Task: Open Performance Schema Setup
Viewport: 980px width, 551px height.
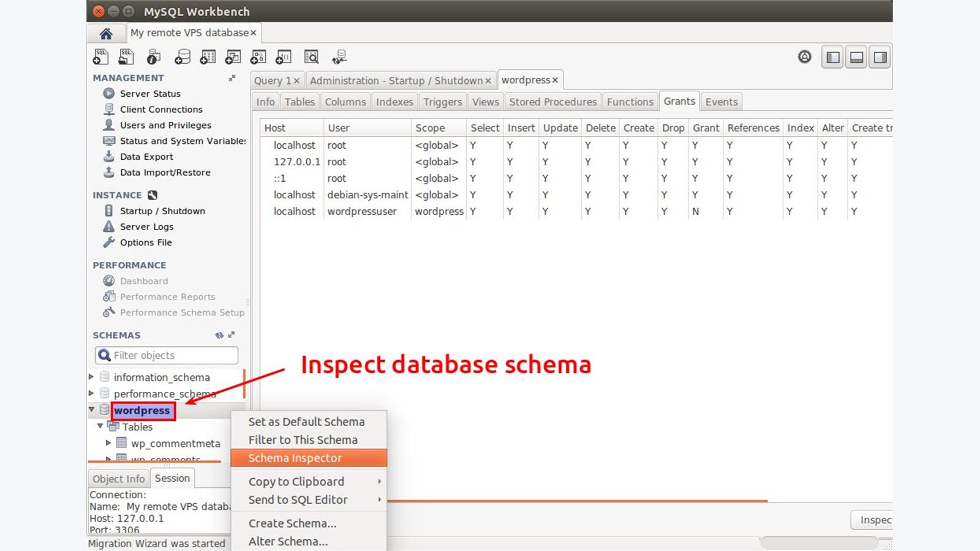Action: click(x=182, y=312)
